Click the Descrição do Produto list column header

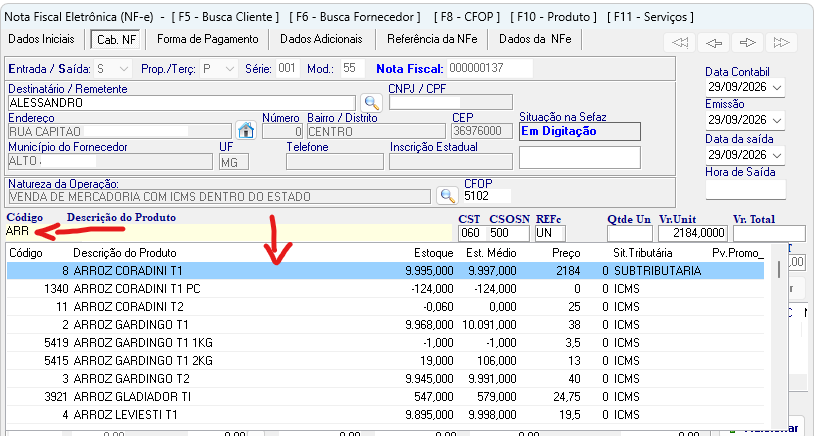(x=125, y=253)
